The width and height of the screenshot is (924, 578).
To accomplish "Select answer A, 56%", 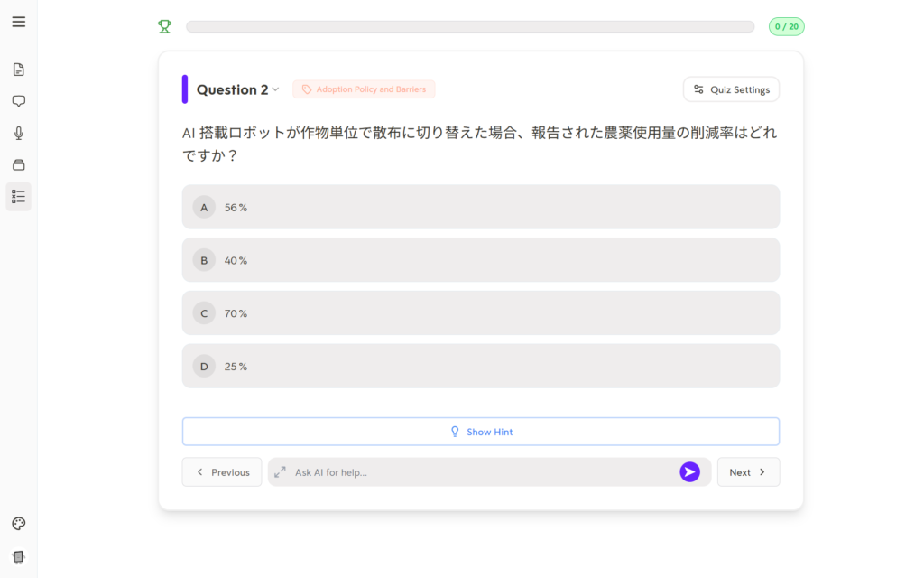I will point(480,207).
